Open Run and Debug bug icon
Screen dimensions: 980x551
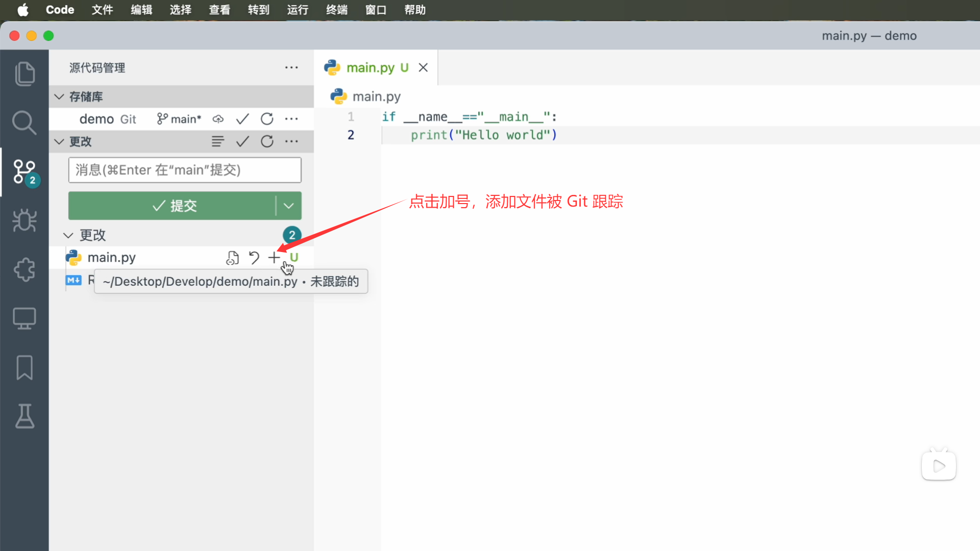pos(24,220)
